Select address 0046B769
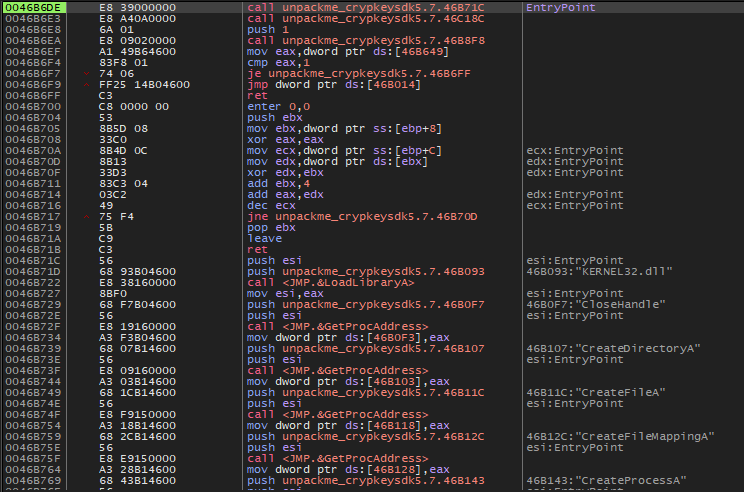 point(33,480)
